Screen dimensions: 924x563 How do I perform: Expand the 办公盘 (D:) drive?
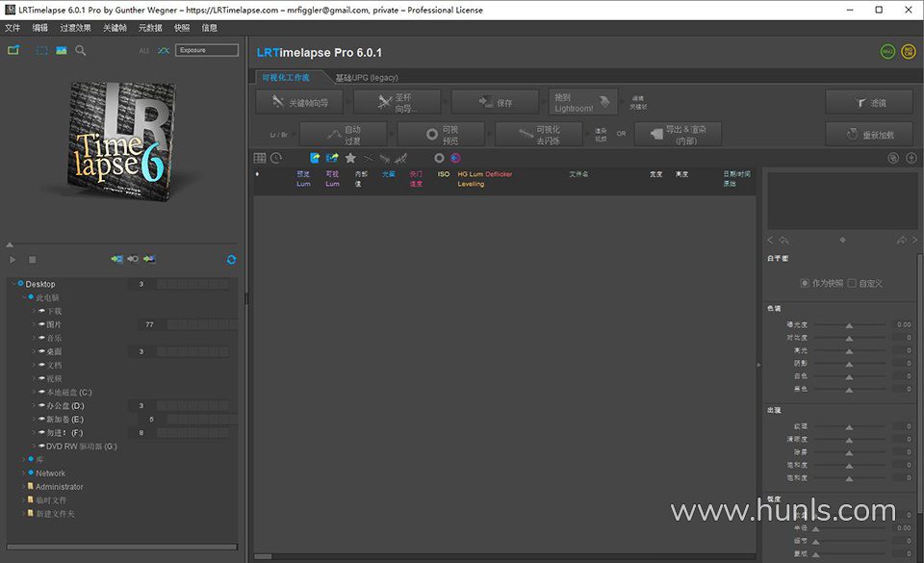pyautogui.click(x=35, y=406)
